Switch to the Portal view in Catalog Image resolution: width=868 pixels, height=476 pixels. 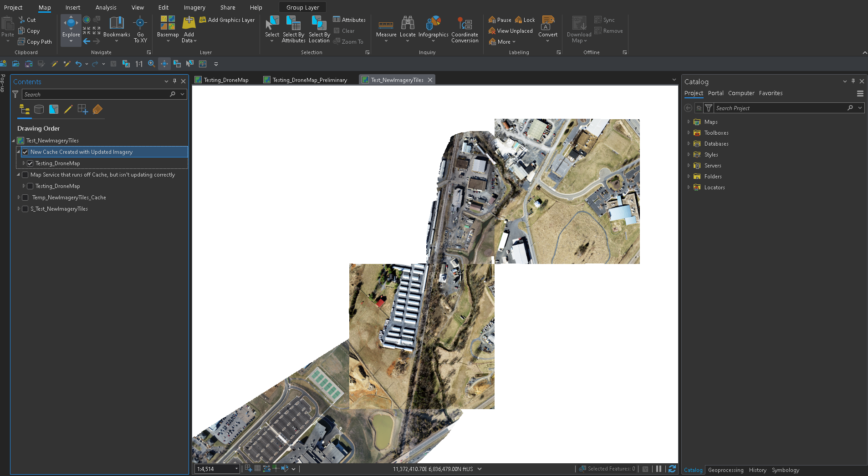[715, 93]
